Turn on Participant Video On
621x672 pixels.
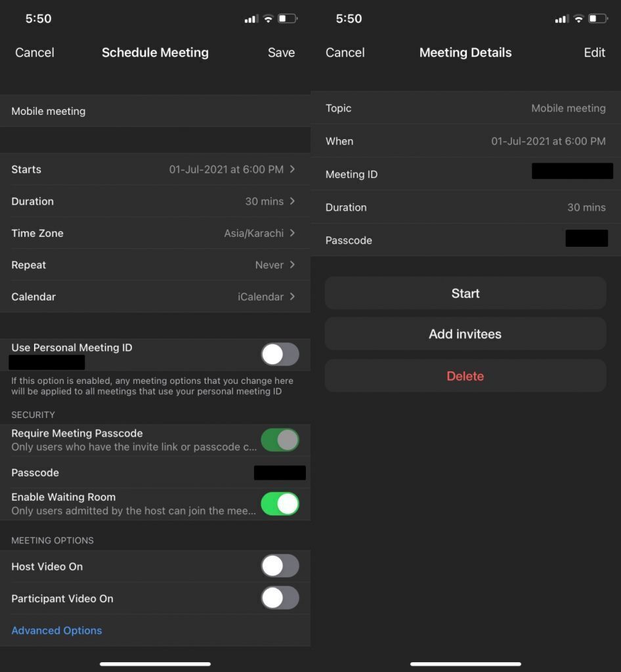[x=280, y=598]
